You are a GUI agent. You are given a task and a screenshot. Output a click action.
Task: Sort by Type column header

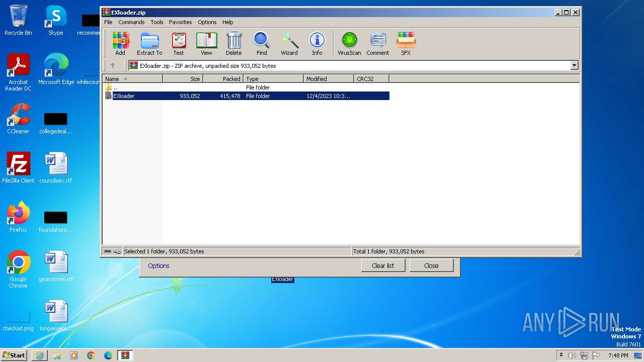point(273,78)
